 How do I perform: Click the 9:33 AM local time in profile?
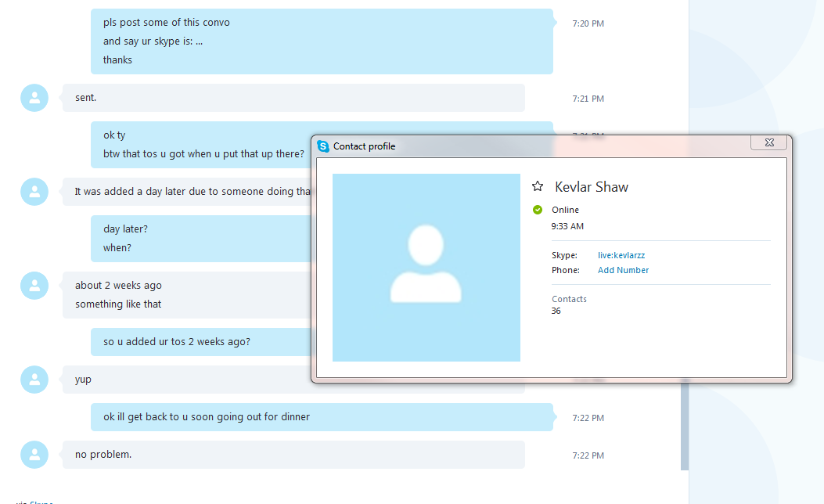pos(567,226)
